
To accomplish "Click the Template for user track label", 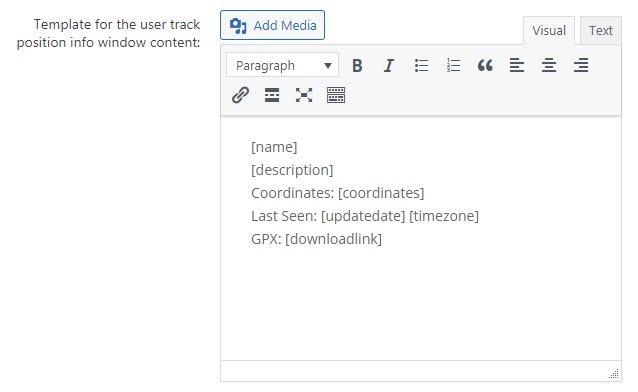I will (108, 33).
